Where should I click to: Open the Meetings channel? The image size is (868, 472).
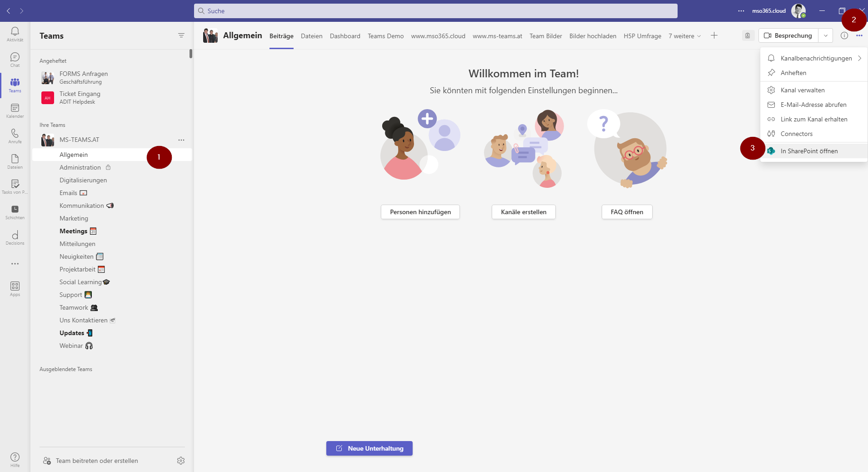tap(112, 231)
